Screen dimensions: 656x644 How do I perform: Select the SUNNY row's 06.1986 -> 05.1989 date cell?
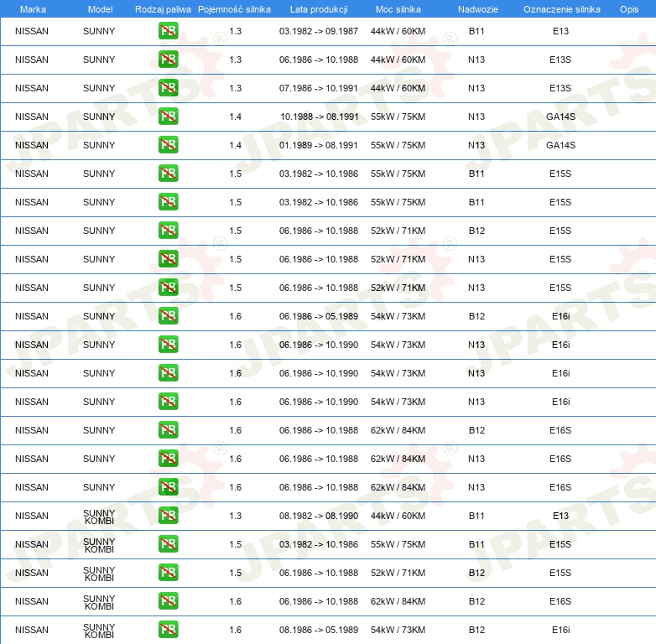319,316
